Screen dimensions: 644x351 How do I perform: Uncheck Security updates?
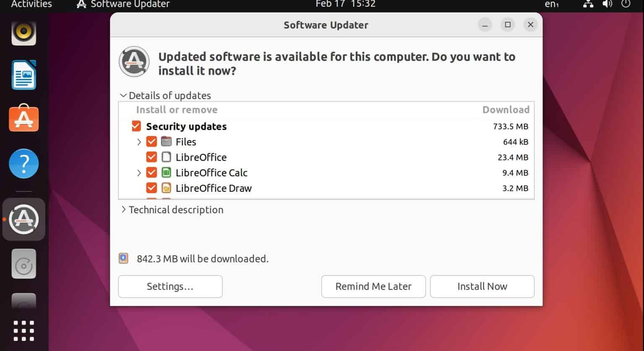point(136,126)
